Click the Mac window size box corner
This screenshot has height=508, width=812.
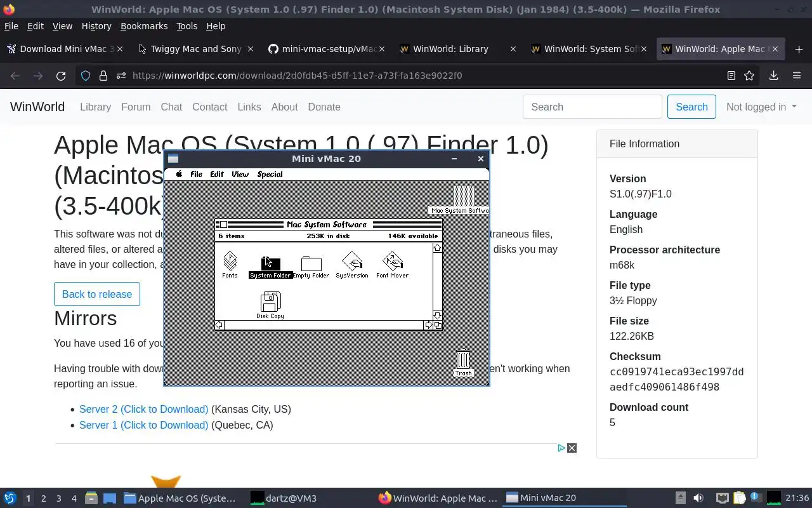[x=438, y=325]
